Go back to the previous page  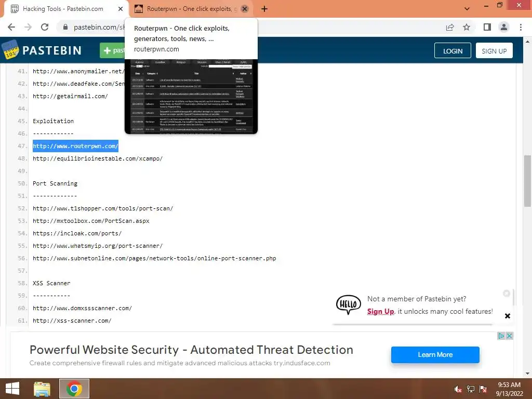[11, 27]
